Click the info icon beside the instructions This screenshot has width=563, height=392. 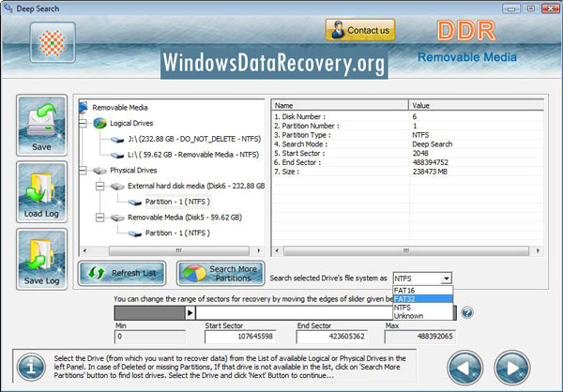click(x=31, y=367)
